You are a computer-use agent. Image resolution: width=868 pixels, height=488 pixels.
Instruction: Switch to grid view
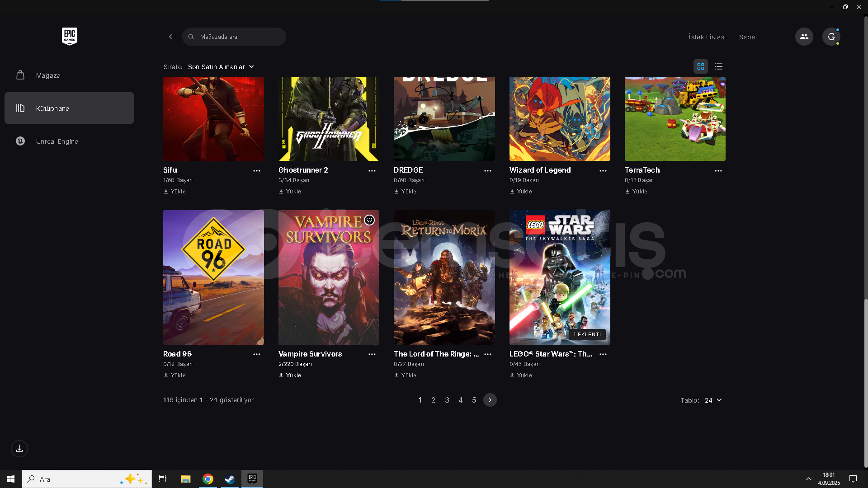[701, 66]
